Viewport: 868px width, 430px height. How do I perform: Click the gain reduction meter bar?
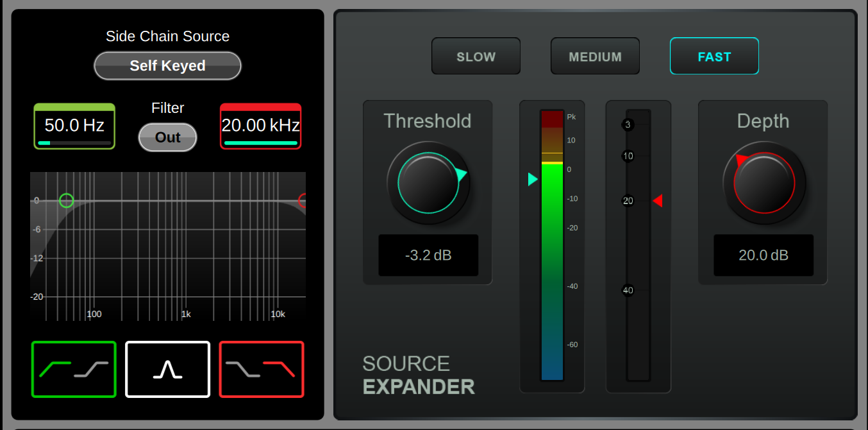click(638, 246)
